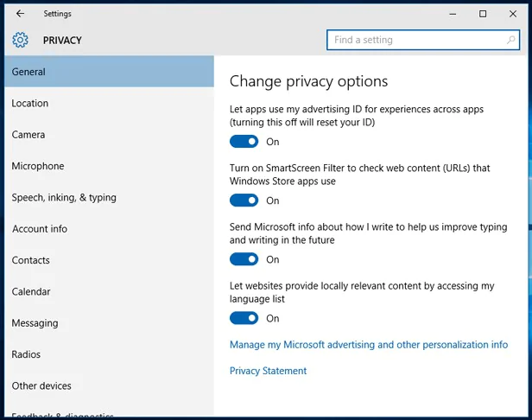532x420 pixels.
Task: Go to Microphone settings
Action: [x=38, y=166]
